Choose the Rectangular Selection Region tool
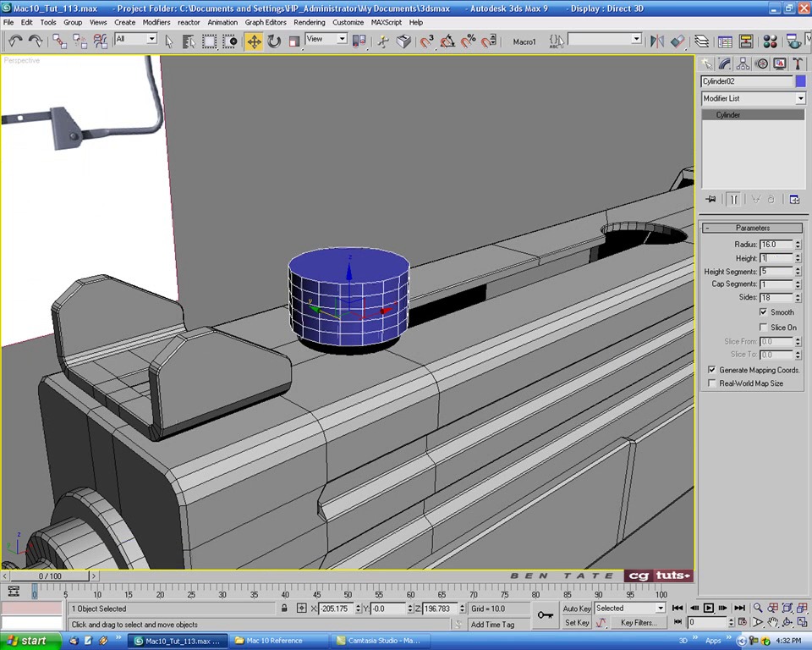 209,41
